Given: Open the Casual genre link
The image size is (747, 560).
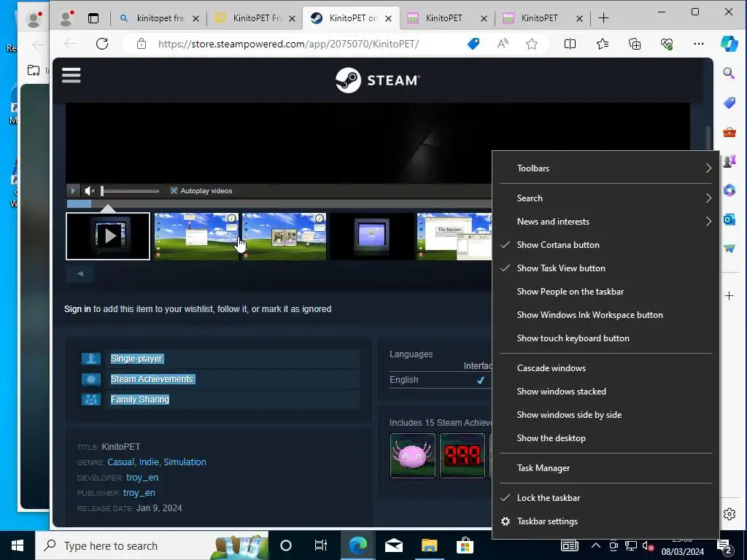Looking at the screenshot, I should tap(120, 462).
